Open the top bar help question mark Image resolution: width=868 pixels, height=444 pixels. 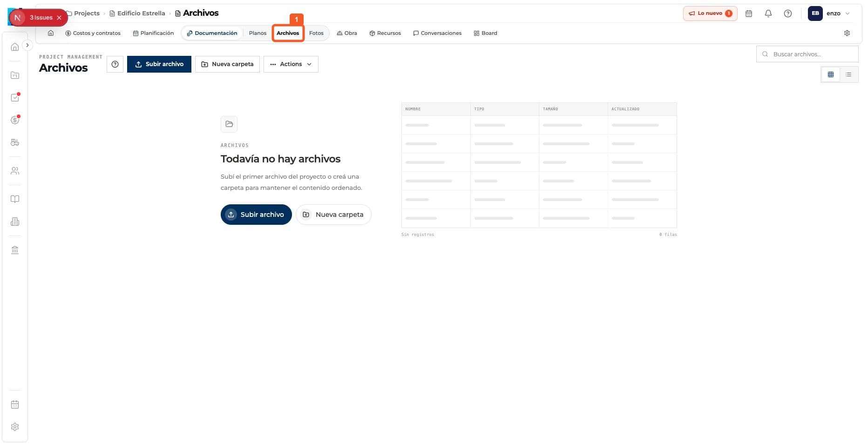point(788,13)
